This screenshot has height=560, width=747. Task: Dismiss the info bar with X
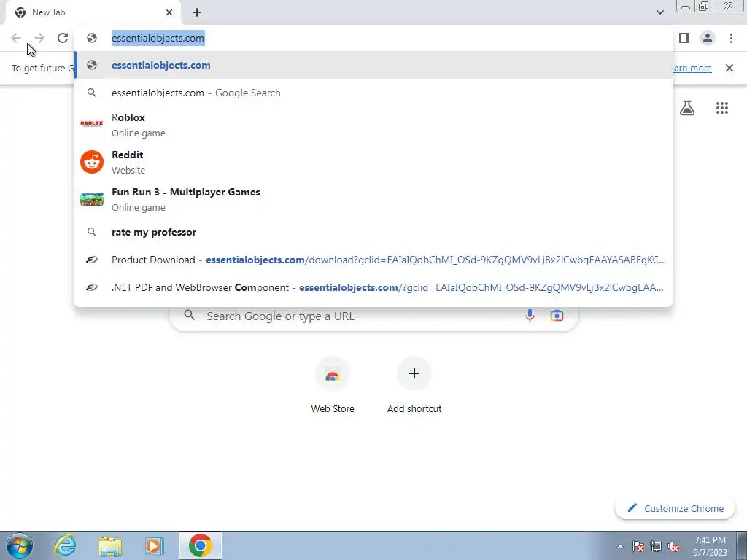pos(729,68)
